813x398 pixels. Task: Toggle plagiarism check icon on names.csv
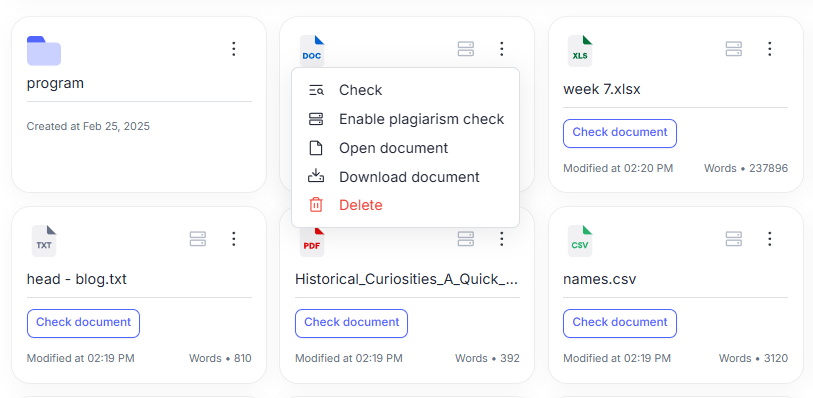point(734,239)
